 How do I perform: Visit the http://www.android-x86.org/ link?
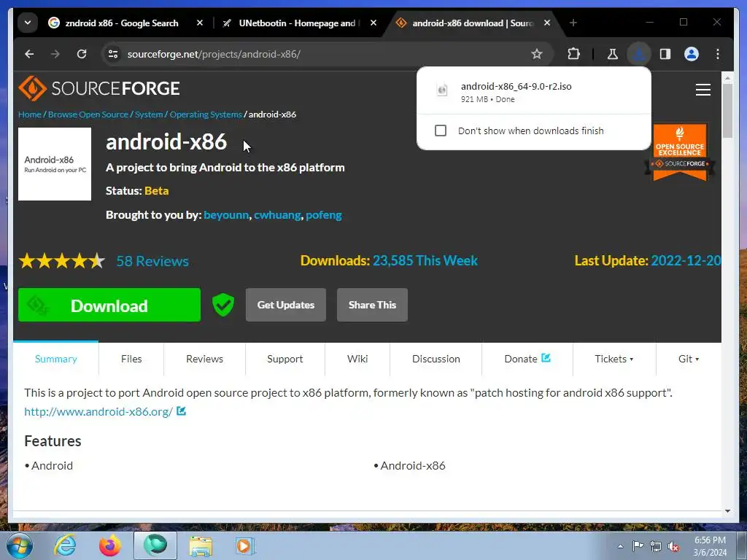[x=98, y=411]
